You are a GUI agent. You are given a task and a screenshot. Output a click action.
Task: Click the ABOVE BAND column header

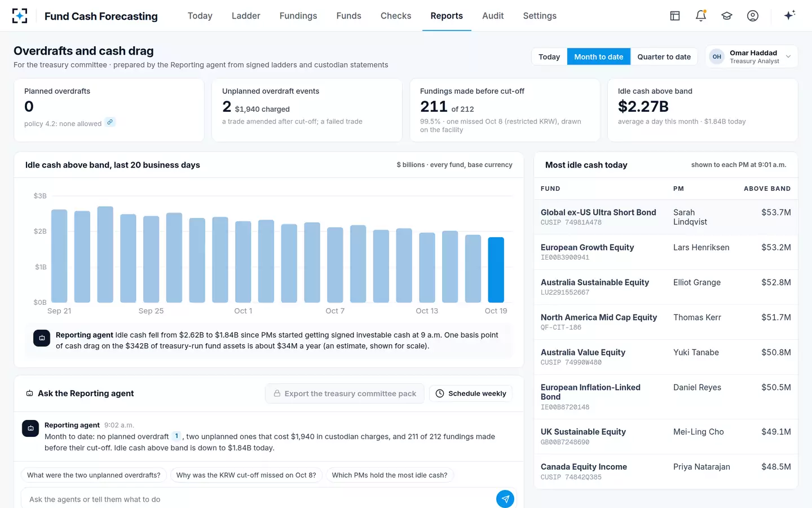(767, 189)
